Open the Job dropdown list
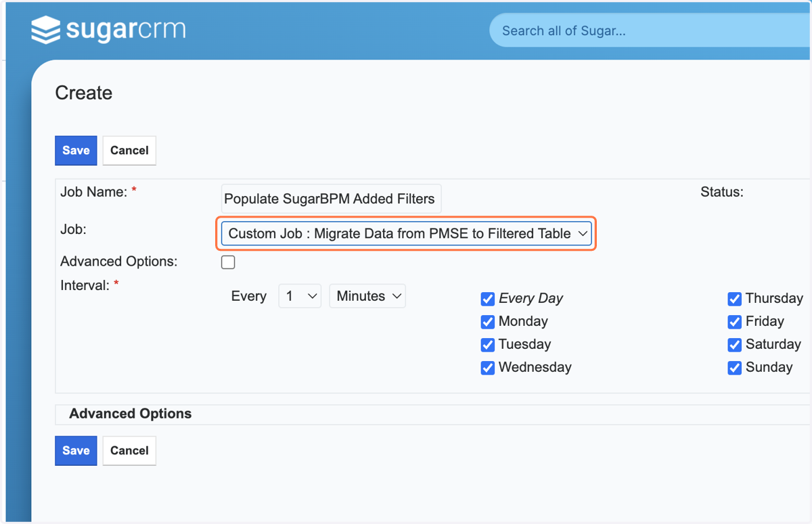The width and height of the screenshot is (812, 524). tap(407, 234)
